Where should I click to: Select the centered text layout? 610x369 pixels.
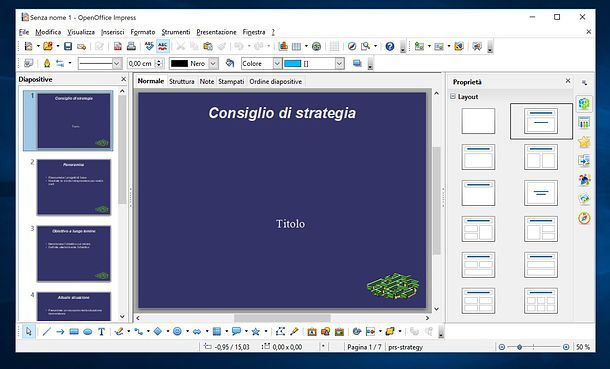coord(541,193)
